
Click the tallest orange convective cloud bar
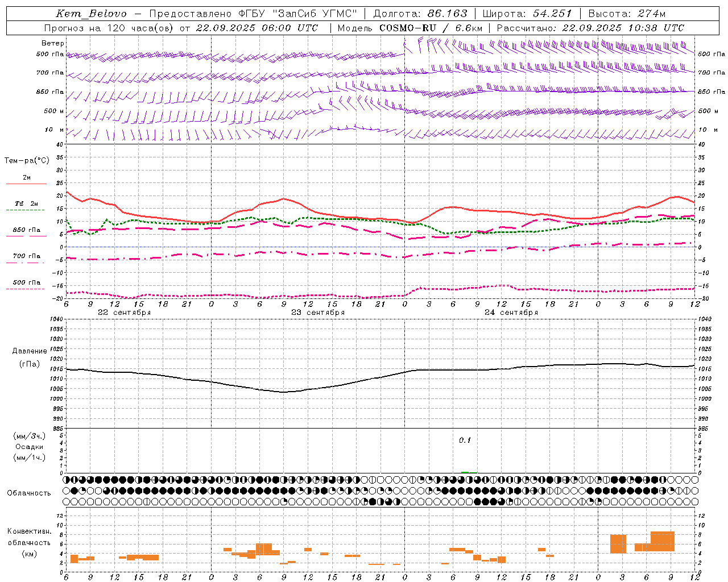663,541
